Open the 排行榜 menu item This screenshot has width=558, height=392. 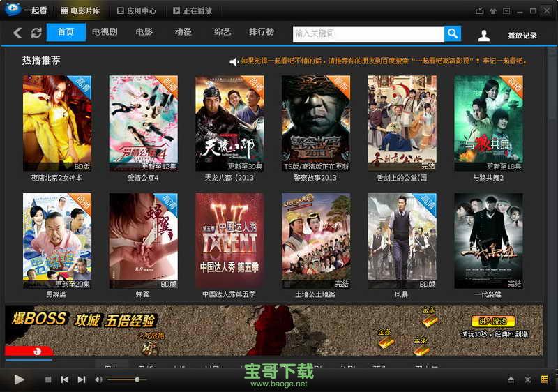(x=262, y=32)
